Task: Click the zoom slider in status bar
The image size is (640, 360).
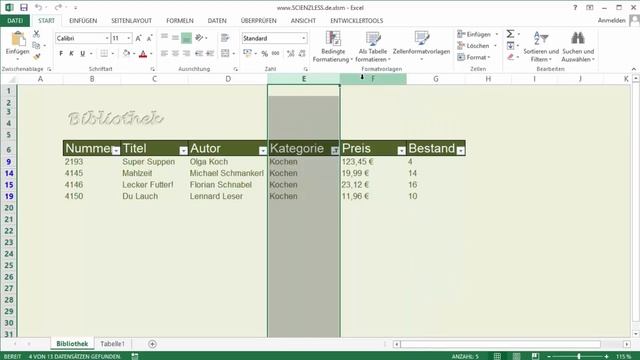Action: 578,356
